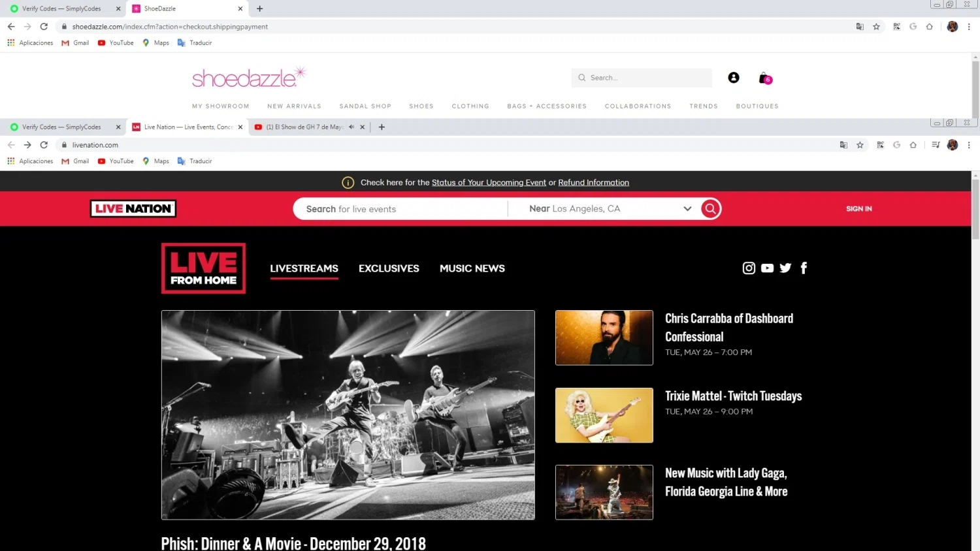Open Chris Carrabba thumbnail image
Viewport: 980px width, 551px height.
[604, 338]
